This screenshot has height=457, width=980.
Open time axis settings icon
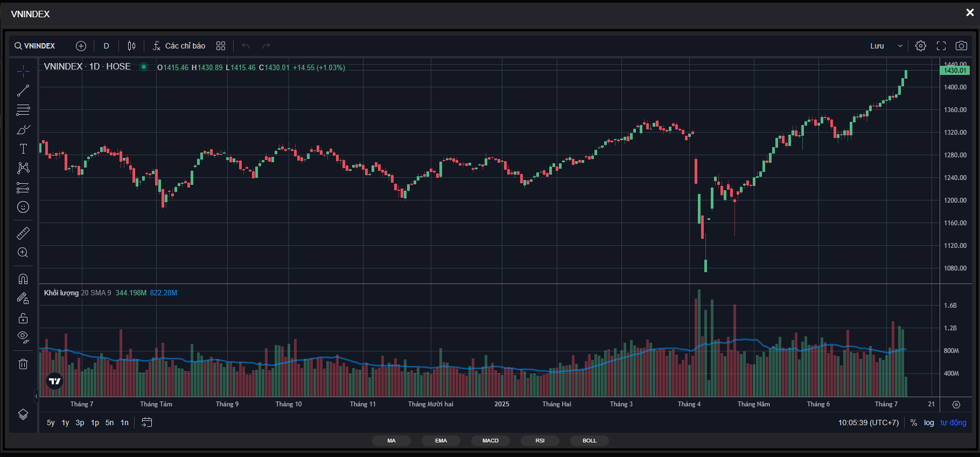click(956, 405)
